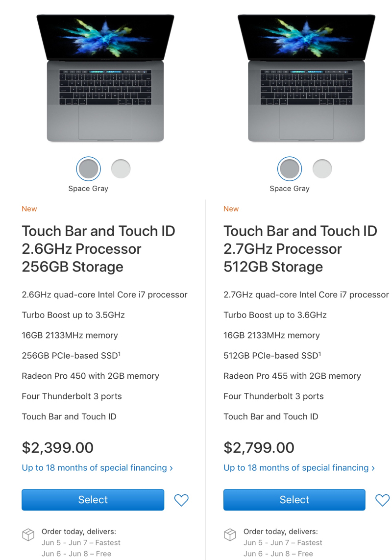Open special financing link under $2,399.00
392x560 pixels.
pos(97,468)
